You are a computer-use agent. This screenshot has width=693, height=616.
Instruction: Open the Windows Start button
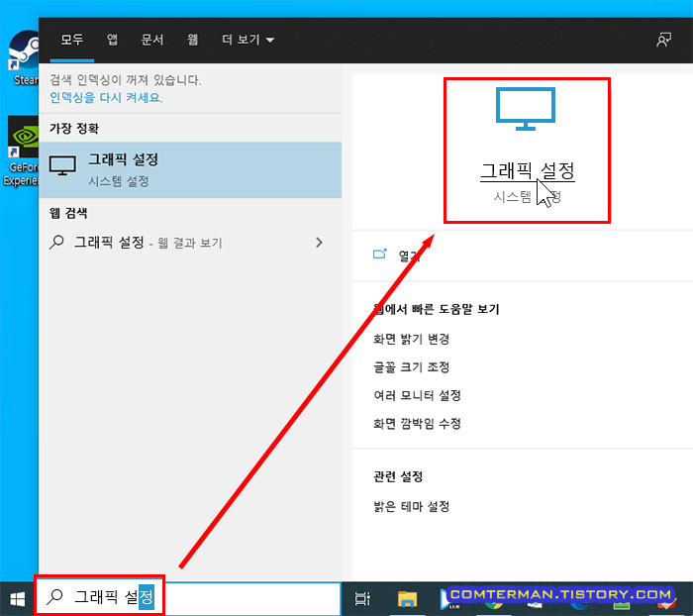(17, 599)
